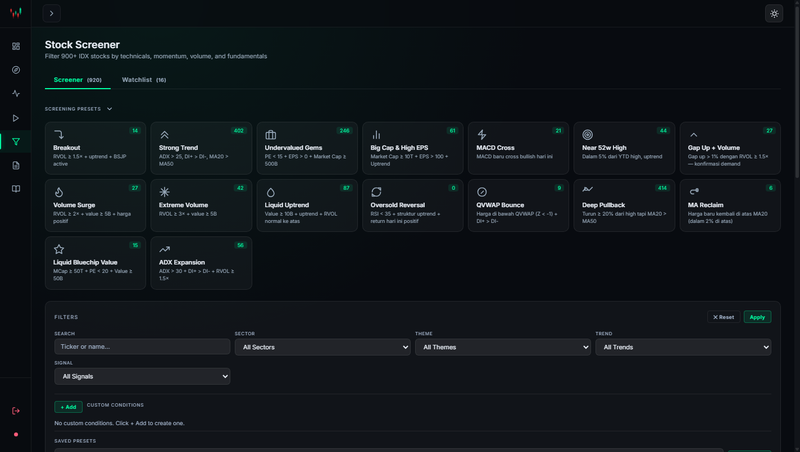Viewport: 800px width, 452px height.
Task: Click the logout icon in the sidebar
Action: pos(16,411)
